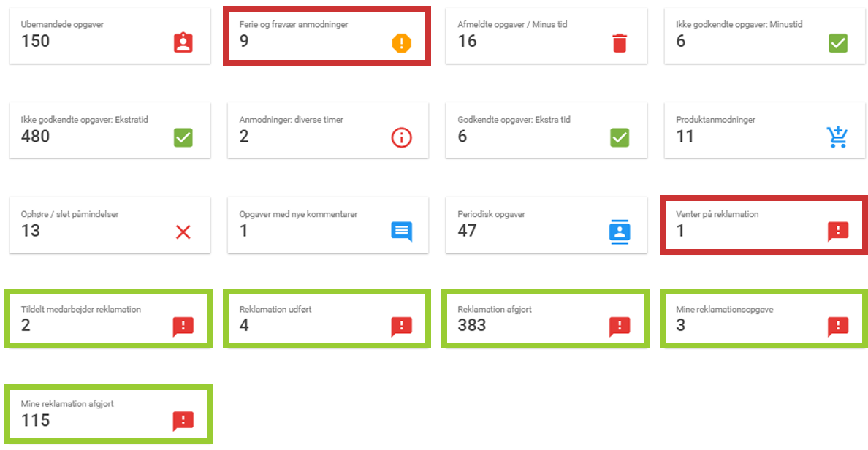Select the Produktanmodninger count 11
Image resolution: width=868 pixels, height=450 pixels.
(685, 136)
